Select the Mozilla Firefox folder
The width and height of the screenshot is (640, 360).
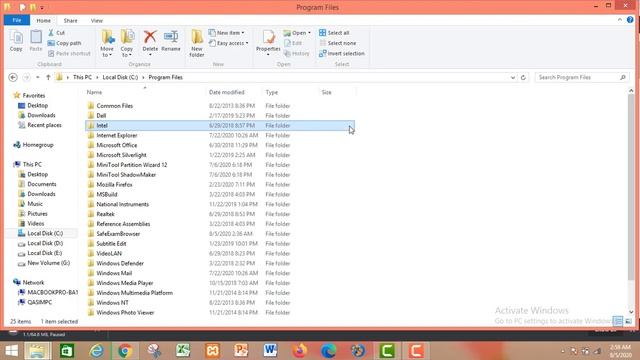[114, 184]
